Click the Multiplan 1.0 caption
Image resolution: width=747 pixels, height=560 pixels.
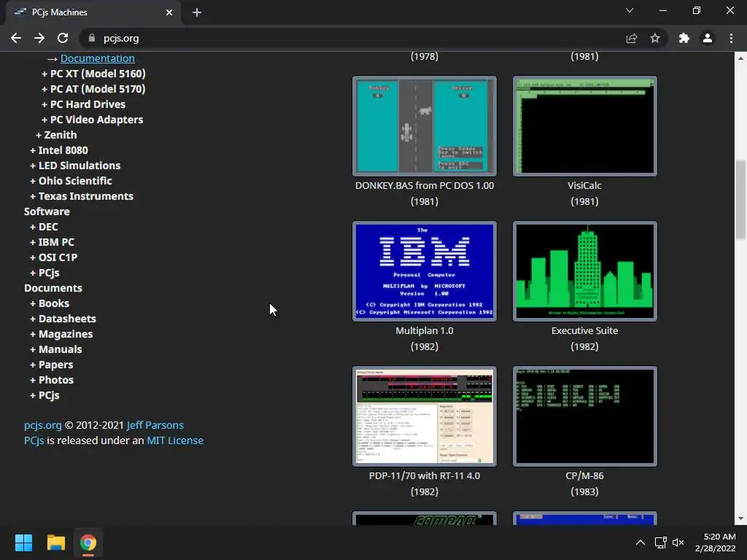coord(425,330)
